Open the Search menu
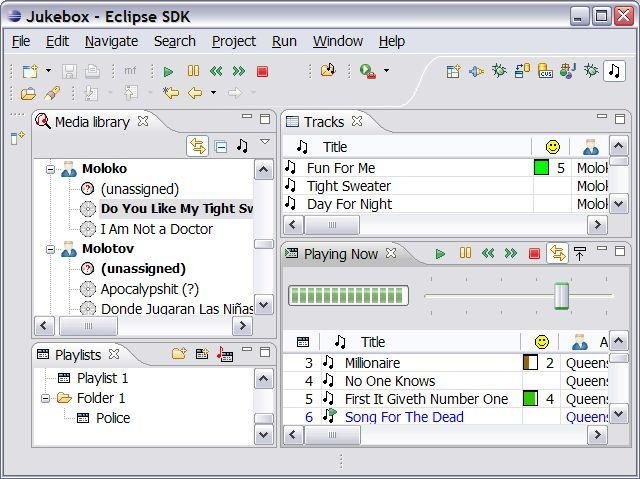The height and width of the screenshot is (479, 640). tap(175, 41)
